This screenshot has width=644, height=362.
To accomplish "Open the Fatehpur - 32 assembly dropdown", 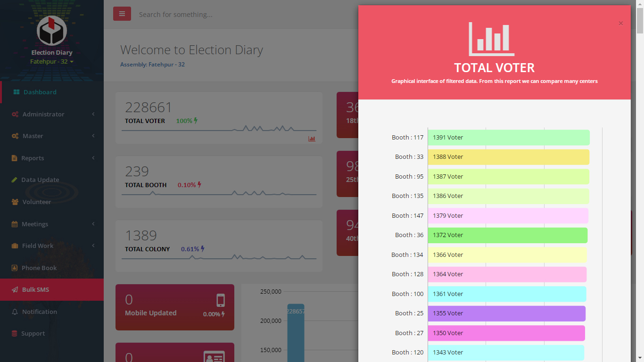I will tap(52, 62).
